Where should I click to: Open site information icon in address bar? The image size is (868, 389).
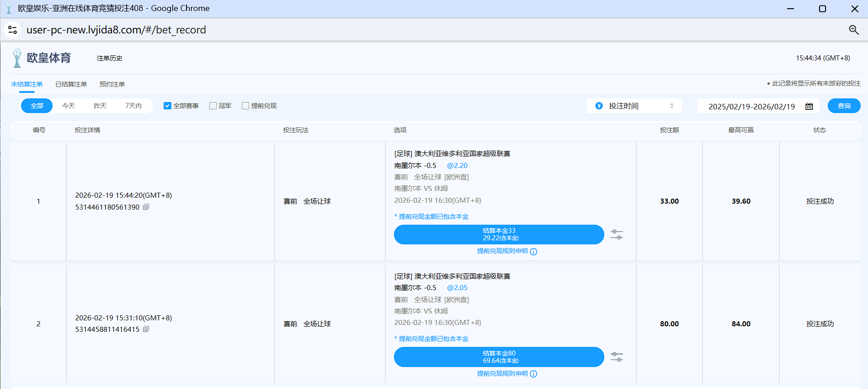[x=13, y=30]
